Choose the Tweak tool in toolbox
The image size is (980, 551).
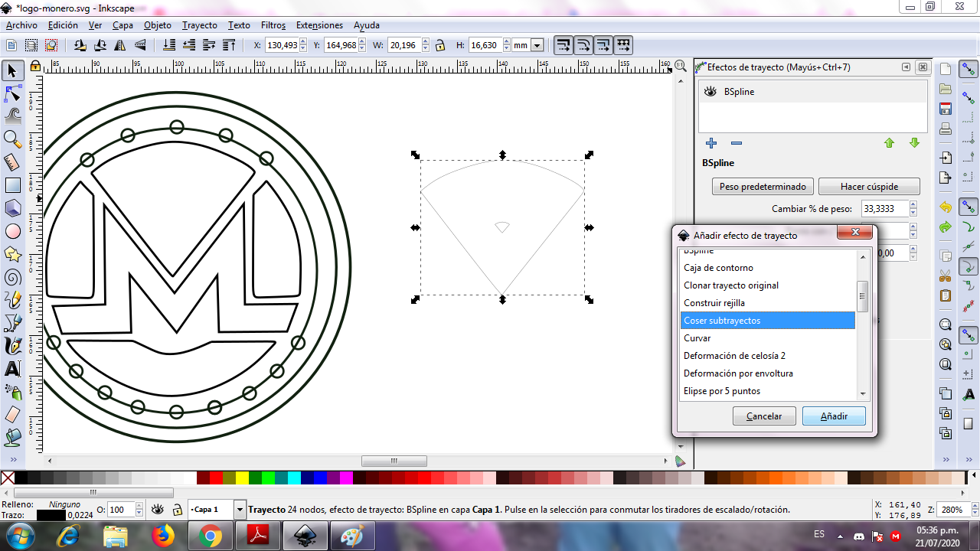pyautogui.click(x=12, y=116)
